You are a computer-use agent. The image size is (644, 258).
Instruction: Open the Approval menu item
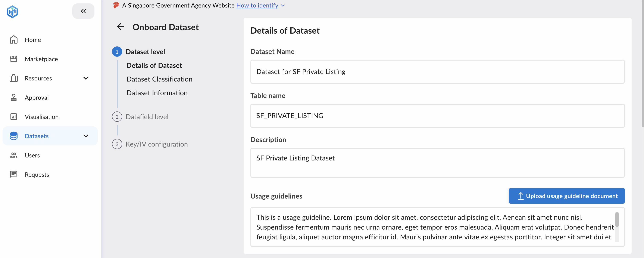point(50,98)
